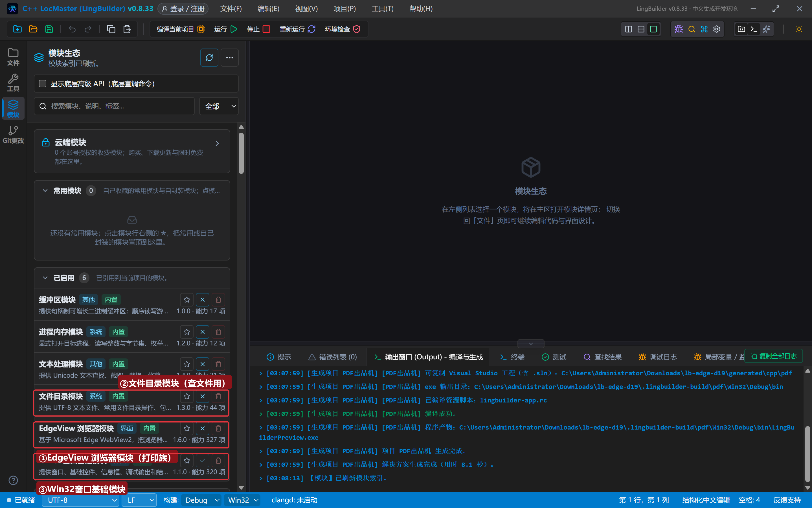Click the copy icon in toolbar

tap(111, 29)
